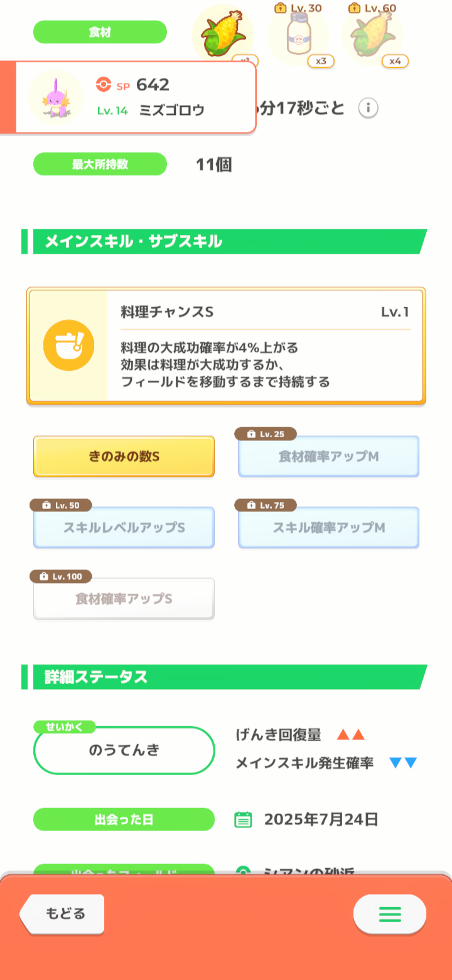Screen dimensions: 452x980
Task: Tap the Lv. 25 lock badge
Action: click(x=266, y=434)
